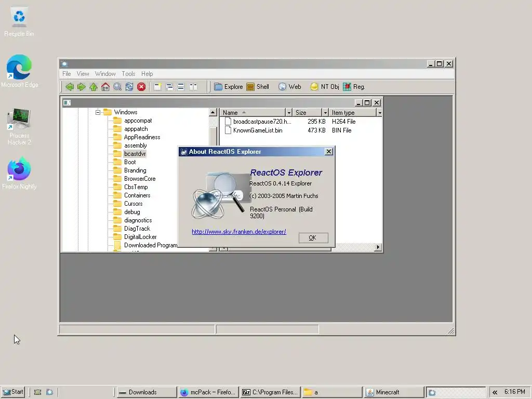
Task: Click the tree pane scroll-up arrow
Action: pyautogui.click(x=212, y=112)
